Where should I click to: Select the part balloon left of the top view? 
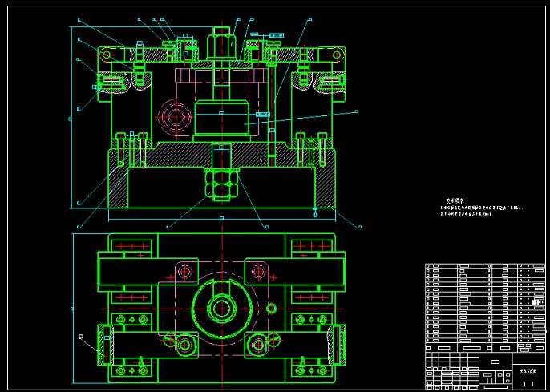point(81,337)
